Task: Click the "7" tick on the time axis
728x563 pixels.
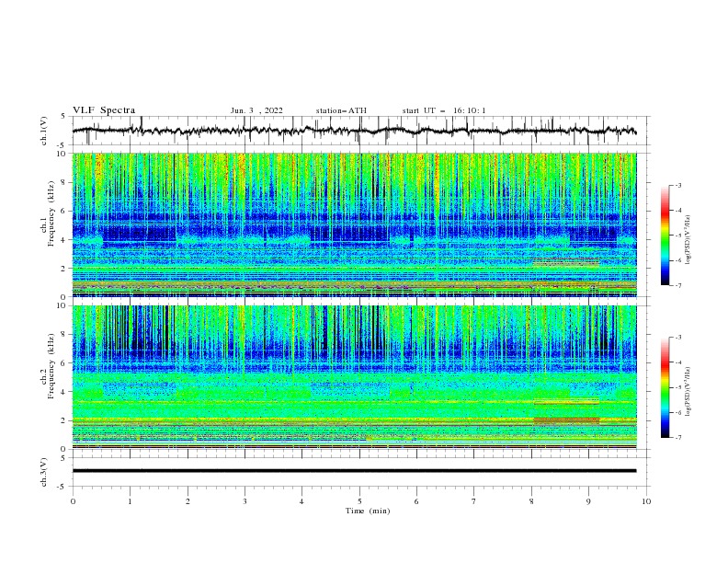Action: coord(474,501)
